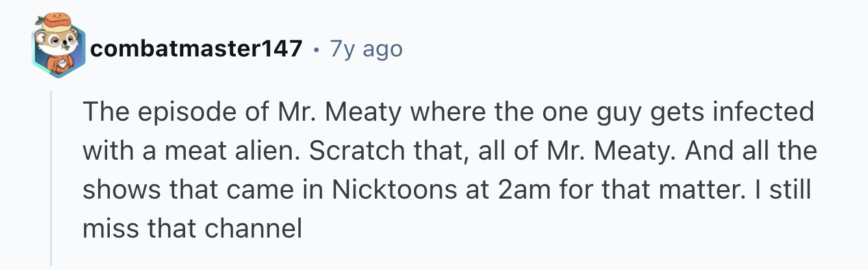Click the dot separator before the timestamp

click(316, 49)
